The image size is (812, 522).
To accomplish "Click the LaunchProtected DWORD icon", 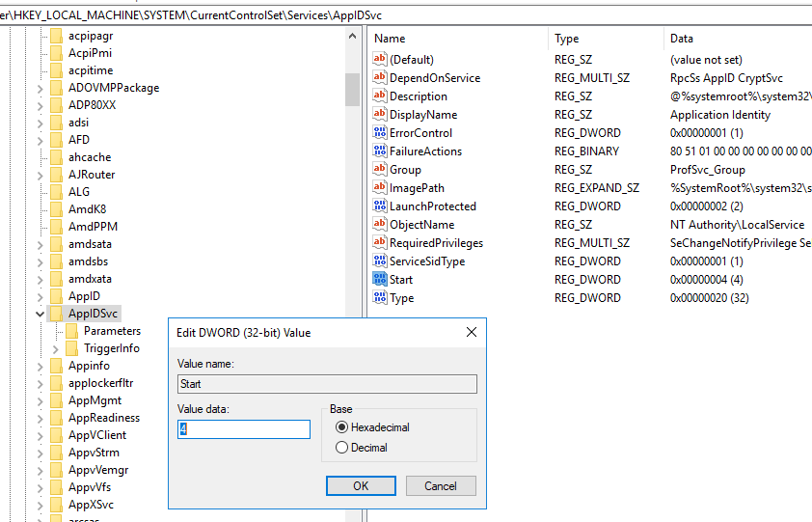I will (379, 206).
